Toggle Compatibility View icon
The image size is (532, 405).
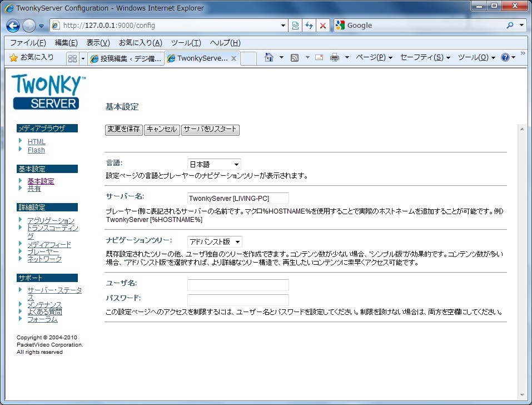[295, 26]
